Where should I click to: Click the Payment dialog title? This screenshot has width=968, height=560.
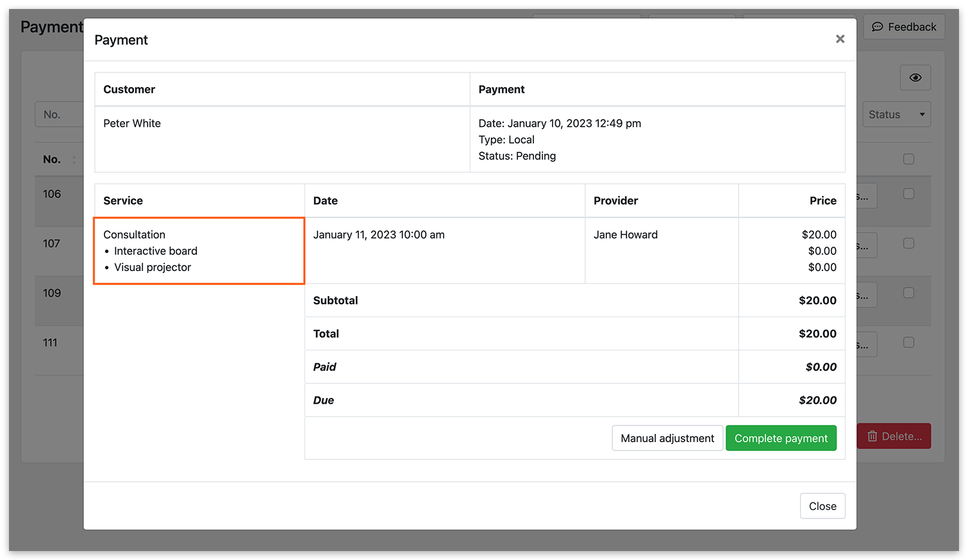coord(121,40)
